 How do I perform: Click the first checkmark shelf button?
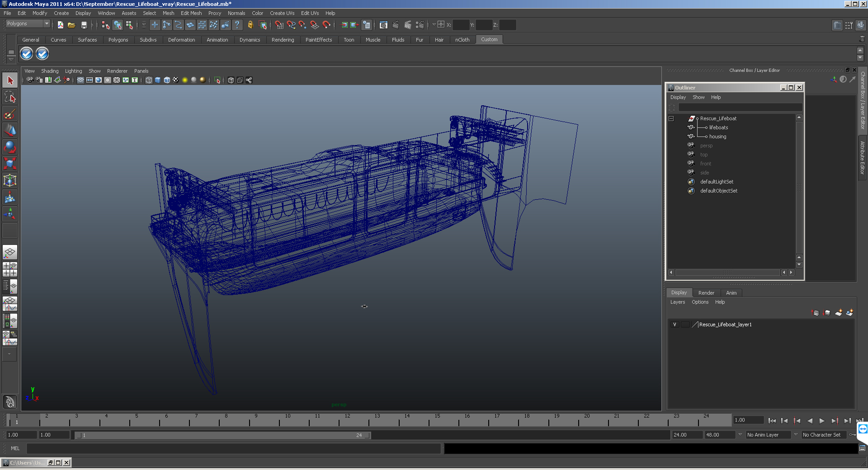tap(27, 54)
